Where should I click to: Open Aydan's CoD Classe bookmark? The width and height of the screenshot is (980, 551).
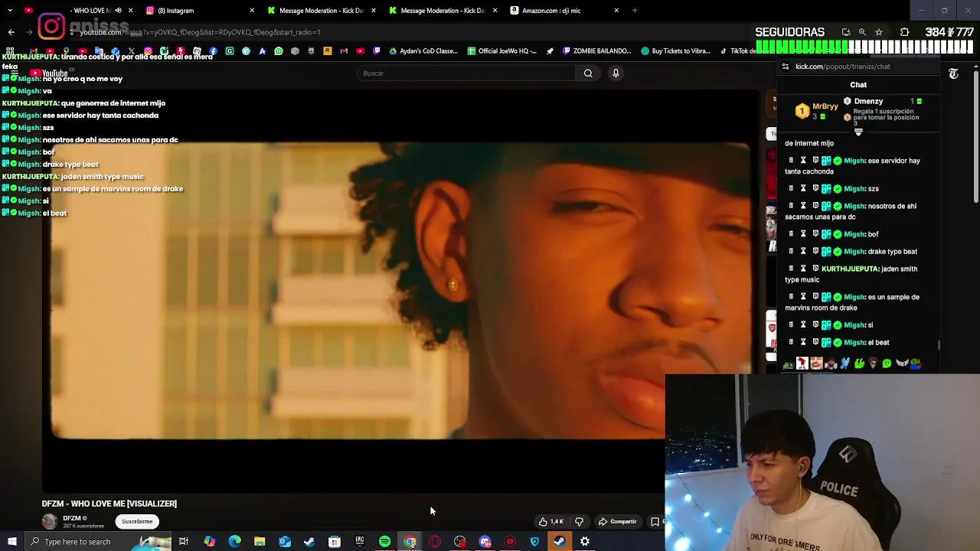(x=423, y=51)
